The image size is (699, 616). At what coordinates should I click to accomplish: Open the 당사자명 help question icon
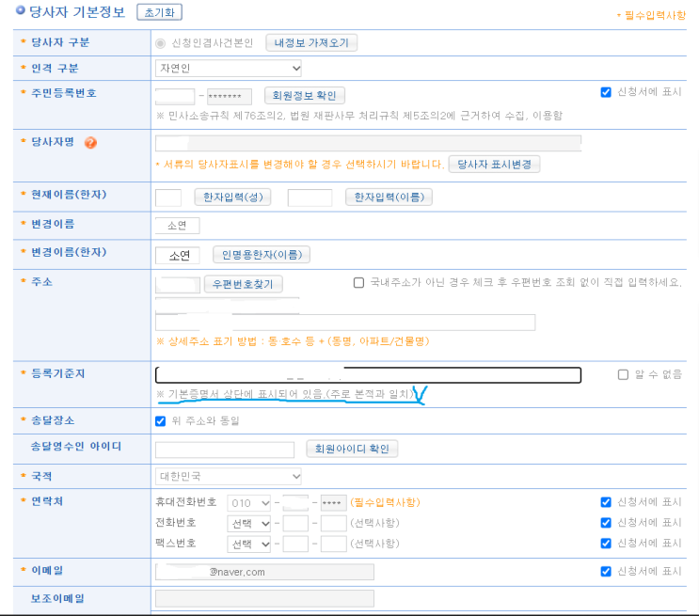coord(90,143)
